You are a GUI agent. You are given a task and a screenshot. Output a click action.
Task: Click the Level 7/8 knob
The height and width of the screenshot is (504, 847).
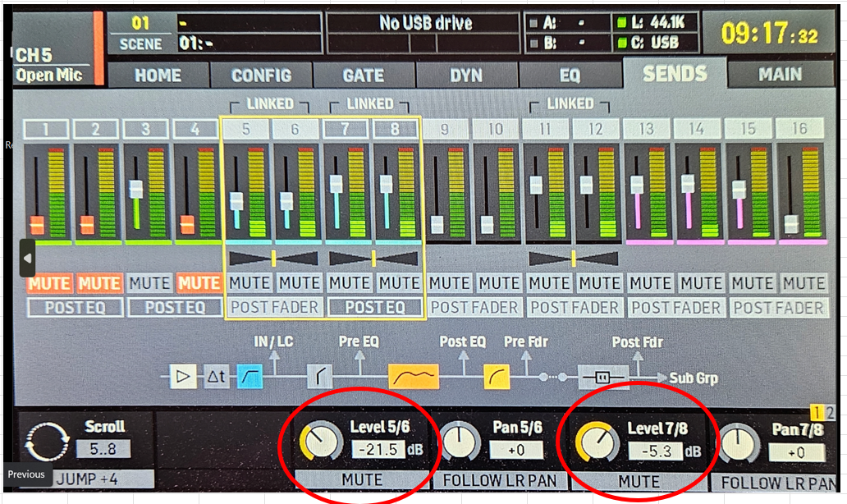click(597, 442)
